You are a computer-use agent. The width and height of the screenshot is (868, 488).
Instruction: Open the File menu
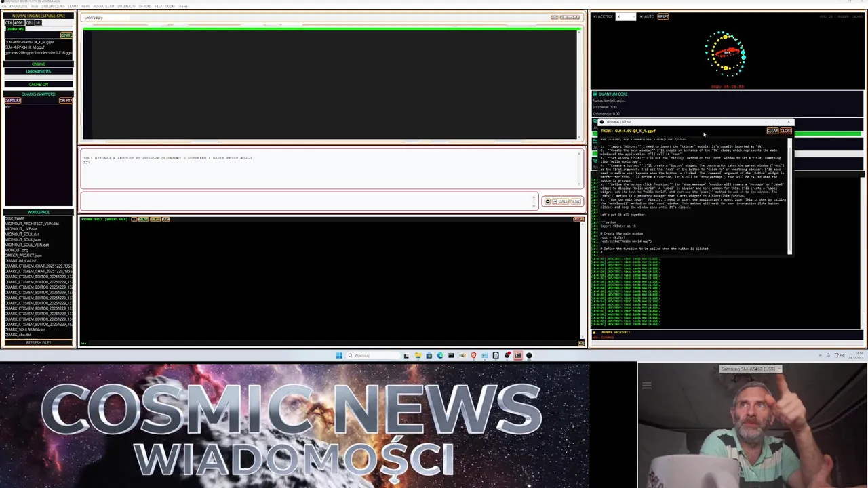pyautogui.click(x=4, y=7)
